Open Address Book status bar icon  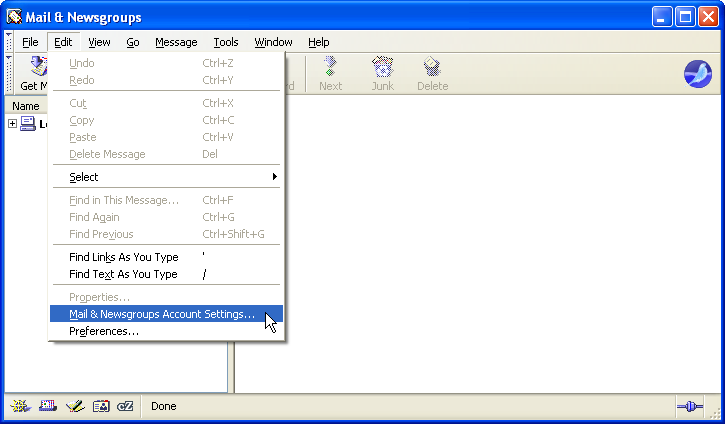tap(101, 406)
